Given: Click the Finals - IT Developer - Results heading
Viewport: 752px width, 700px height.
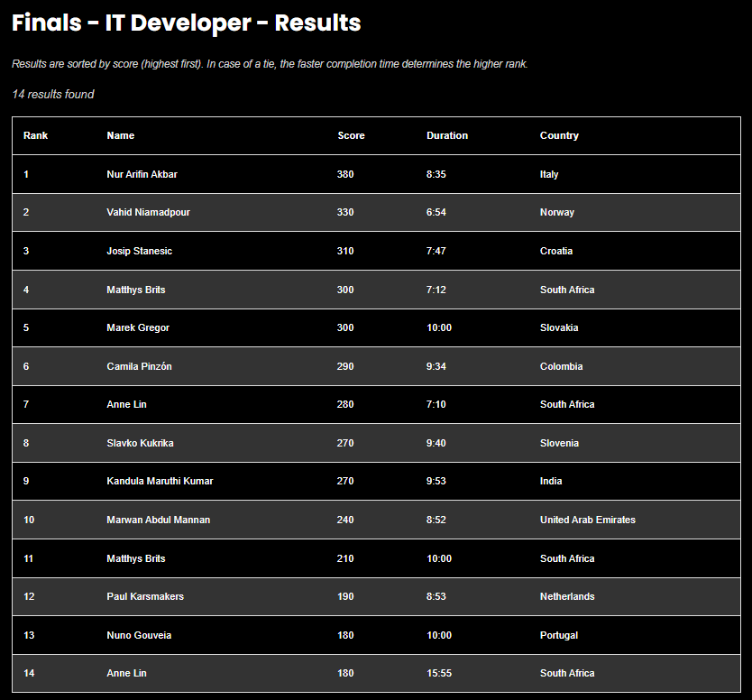Looking at the screenshot, I should pos(187,23).
